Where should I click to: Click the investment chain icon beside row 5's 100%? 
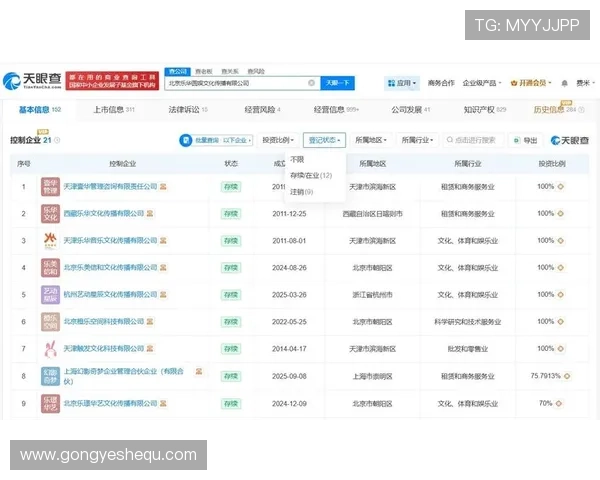point(561,295)
